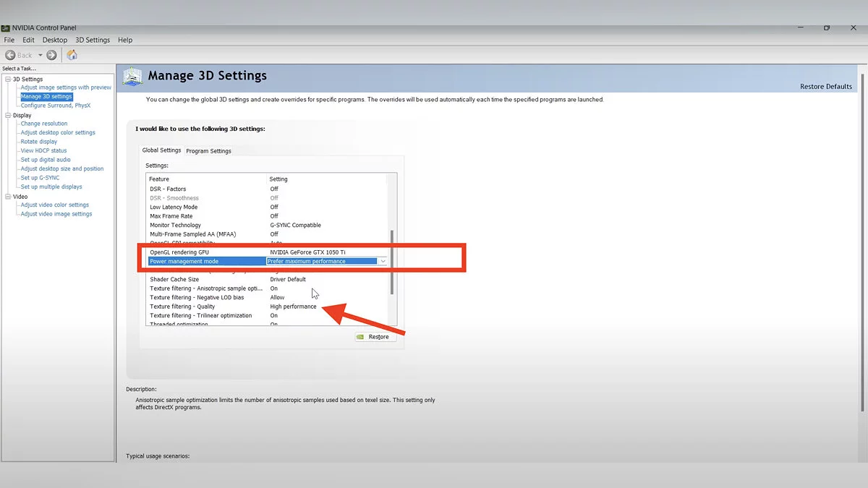Open the 3D Settings menu
Image resolution: width=868 pixels, height=488 pixels.
point(93,40)
